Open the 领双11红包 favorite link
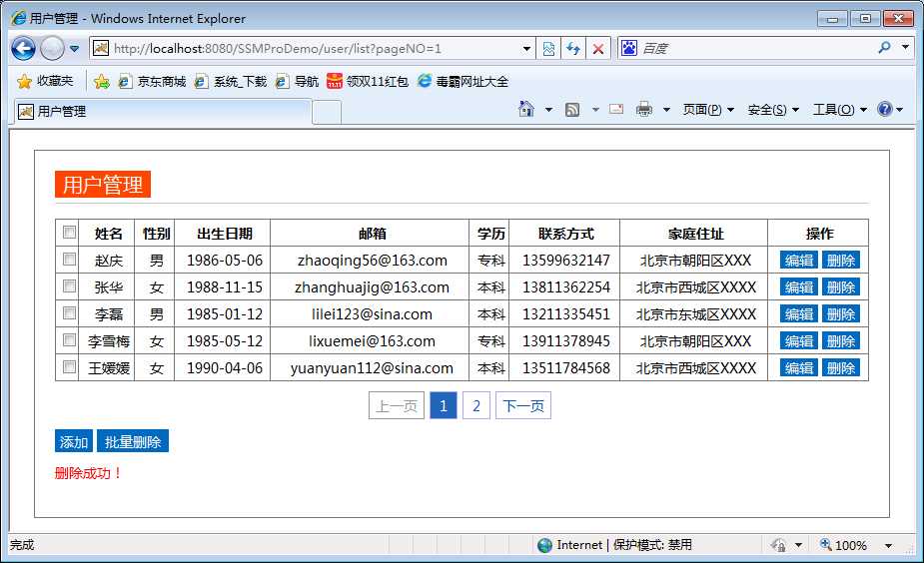This screenshot has height=563, width=924. [368, 81]
